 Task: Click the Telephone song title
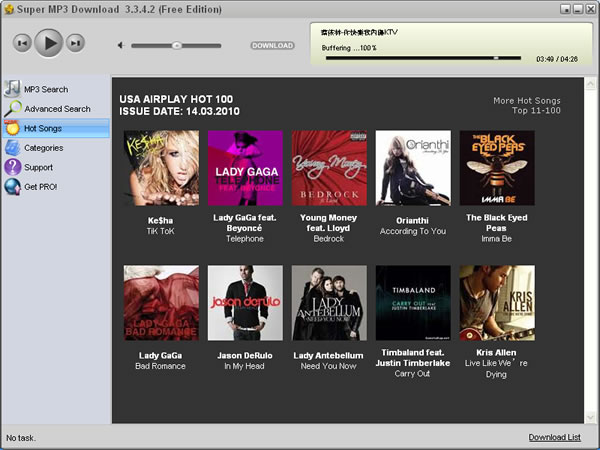[x=245, y=239]
